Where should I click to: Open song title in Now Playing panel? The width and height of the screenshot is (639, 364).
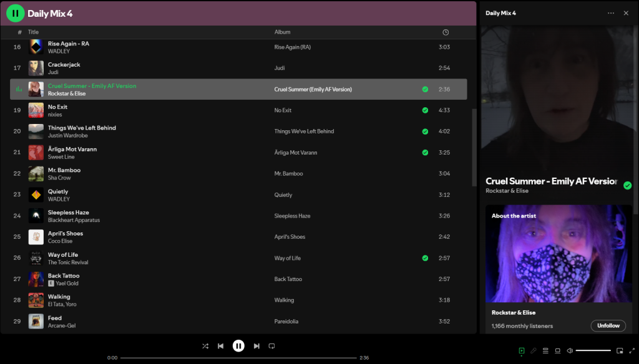click(x=552, y=181)
